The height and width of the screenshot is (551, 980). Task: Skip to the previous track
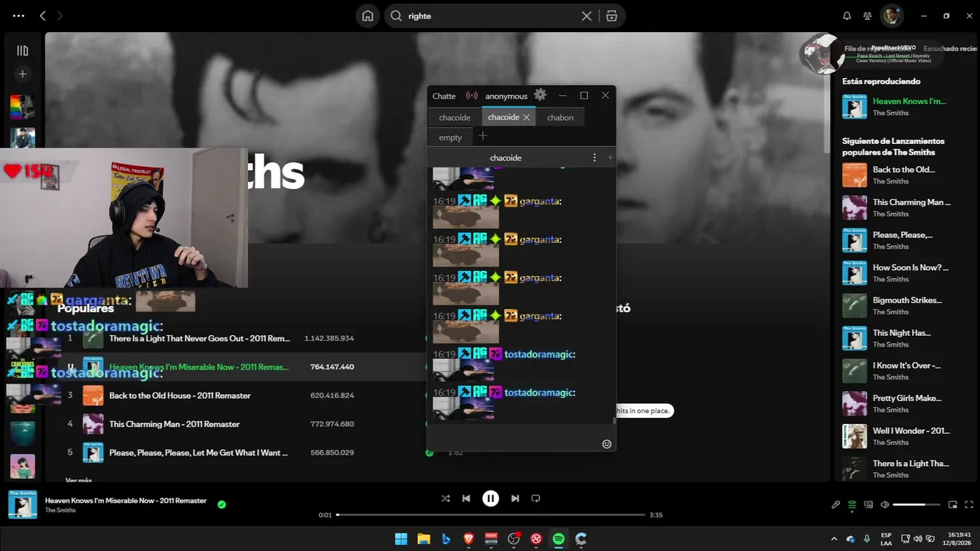click(466, 498)
